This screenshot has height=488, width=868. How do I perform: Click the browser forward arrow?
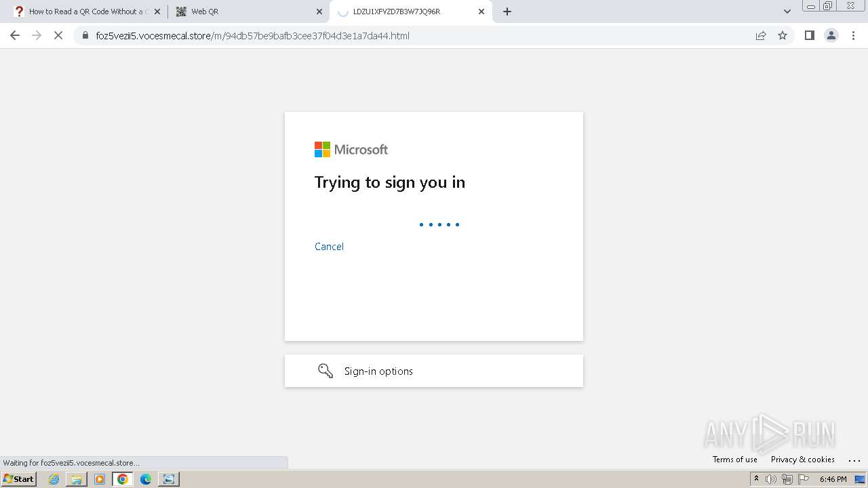point(37,35)
